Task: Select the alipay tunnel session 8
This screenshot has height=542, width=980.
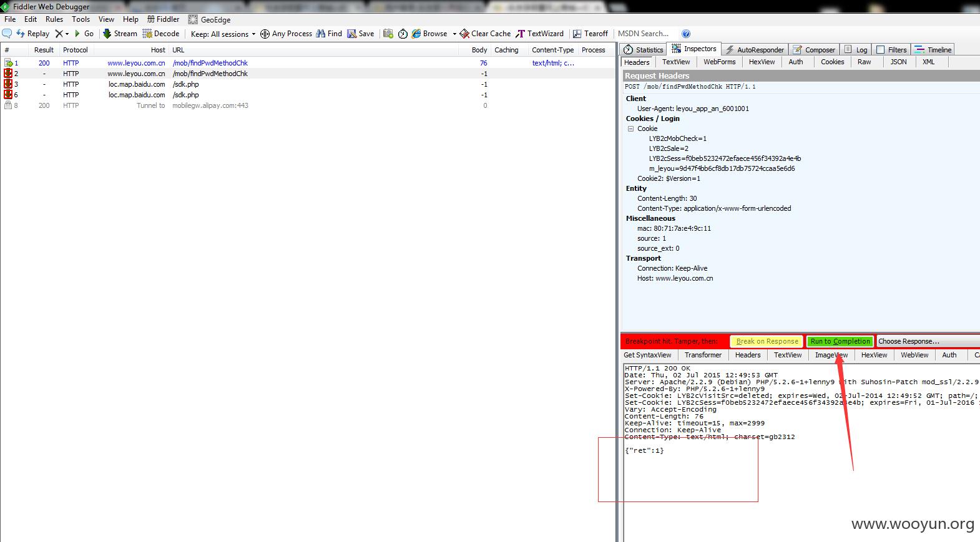Action: 308,105
